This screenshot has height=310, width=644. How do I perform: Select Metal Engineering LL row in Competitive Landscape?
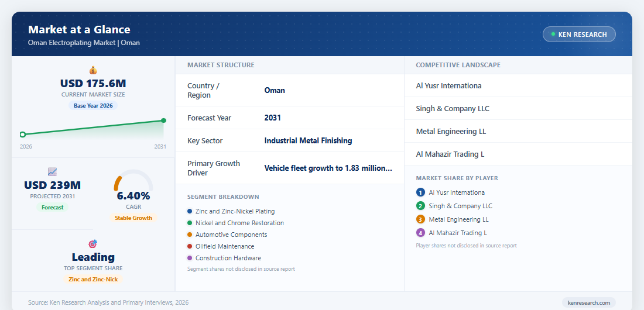[518, 132]
